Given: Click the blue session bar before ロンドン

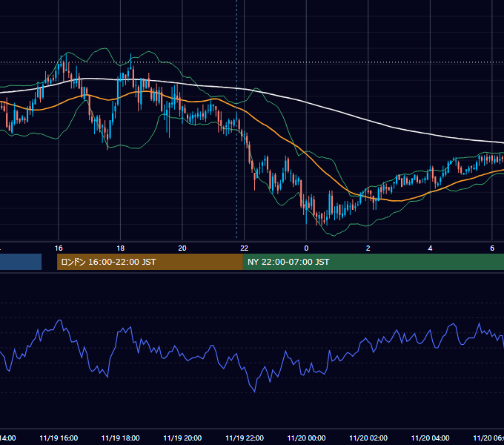Looking at the screenshot, I should (21, 262).
